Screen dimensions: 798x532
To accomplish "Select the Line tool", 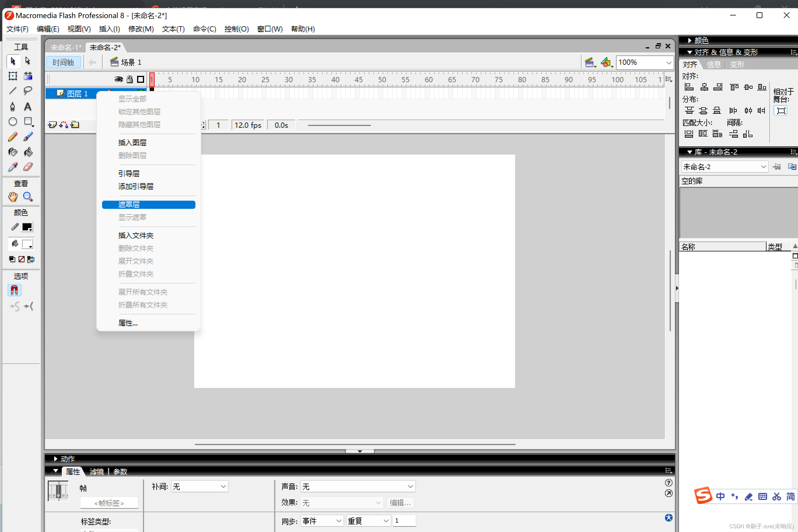I will pyautogui.click(x=13, y=91).
